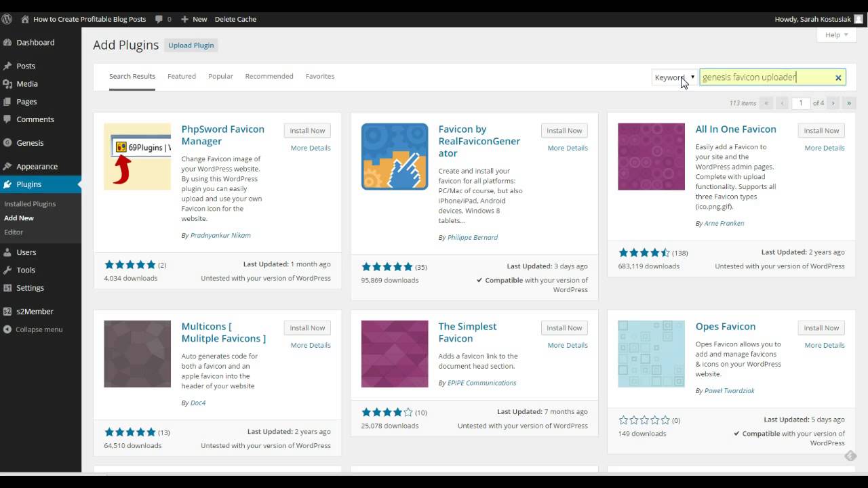
Task: Install Multicons plugin now
Action: (307, 328)
